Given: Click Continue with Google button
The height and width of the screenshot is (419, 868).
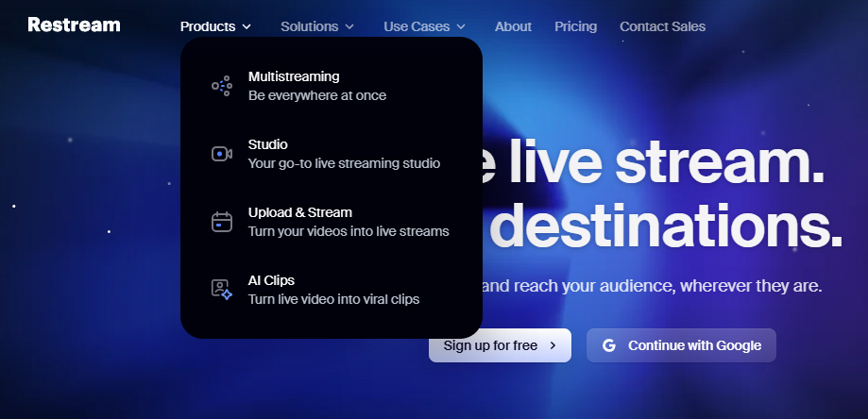Looking at the screenshot, I should (681, 345).
